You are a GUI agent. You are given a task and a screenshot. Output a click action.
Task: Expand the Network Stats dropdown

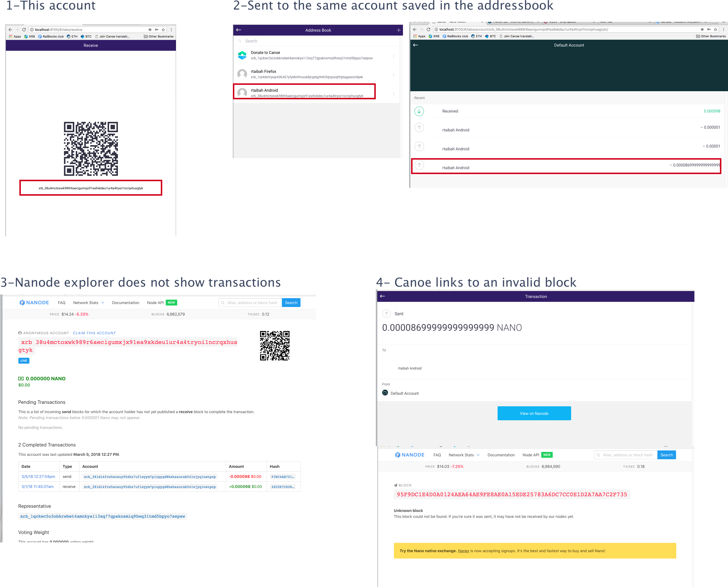coord(88,302)
